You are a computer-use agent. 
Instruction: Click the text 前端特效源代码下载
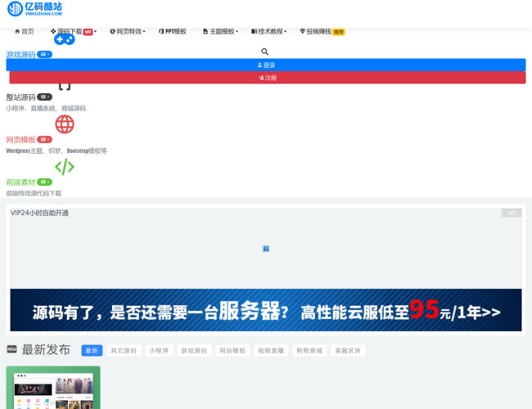pos(34,193)
